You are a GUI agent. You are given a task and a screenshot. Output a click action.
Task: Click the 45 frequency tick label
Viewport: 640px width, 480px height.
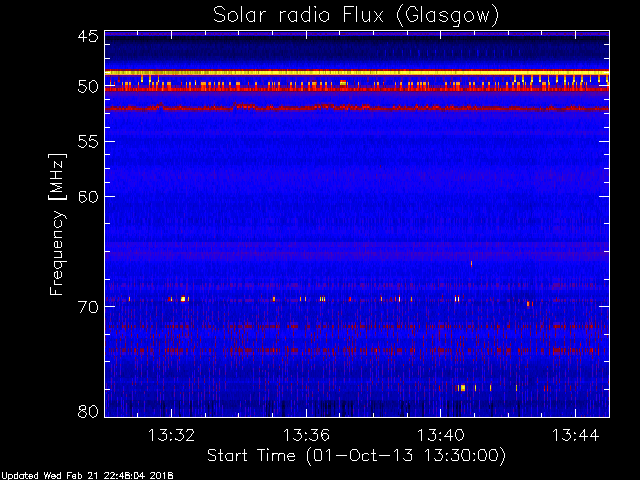click(88, 36)
